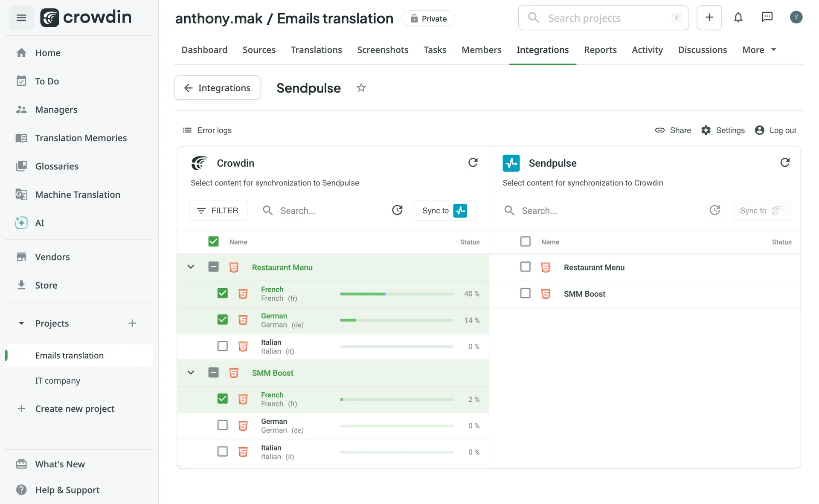Switch to the Reports tab
Image resolution: width=819 pixels, height=504 pixels.
click(600, 50)
